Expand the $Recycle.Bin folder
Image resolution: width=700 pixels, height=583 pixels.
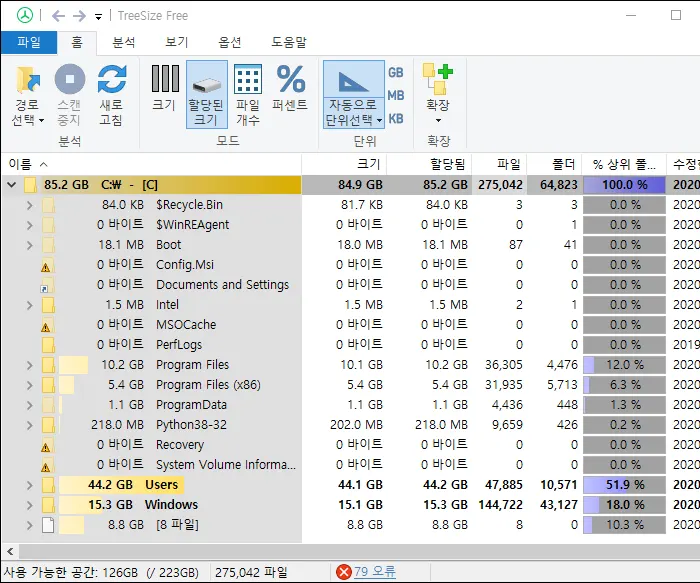[29, 205]
